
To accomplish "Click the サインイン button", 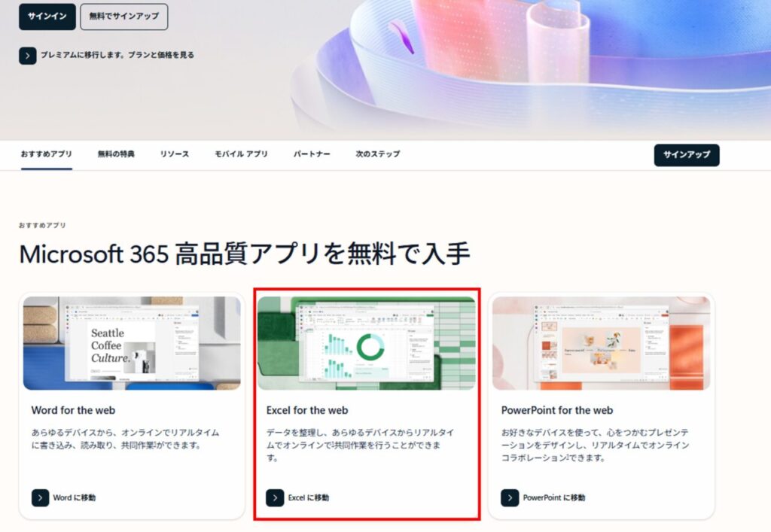I will (x=47, y=17).
